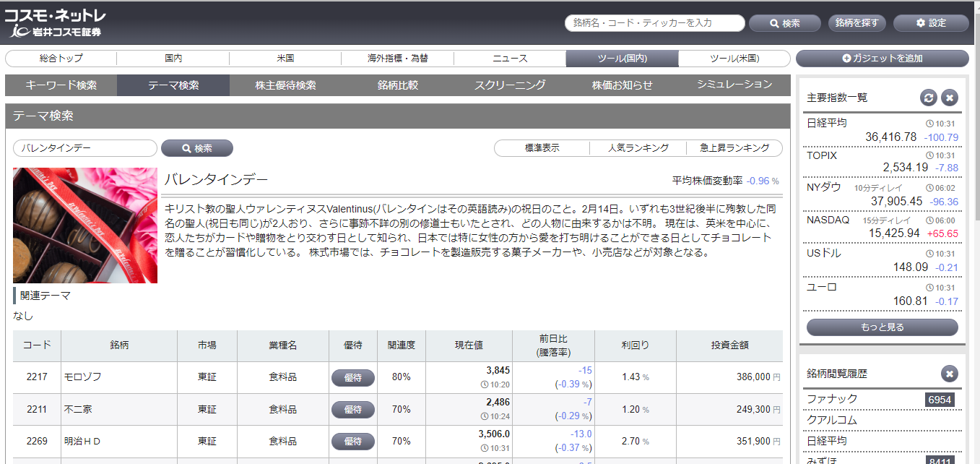Click the Iwai Cosmo logo
The width and height of the screenshot is (980, 464).
click(56, 23)
